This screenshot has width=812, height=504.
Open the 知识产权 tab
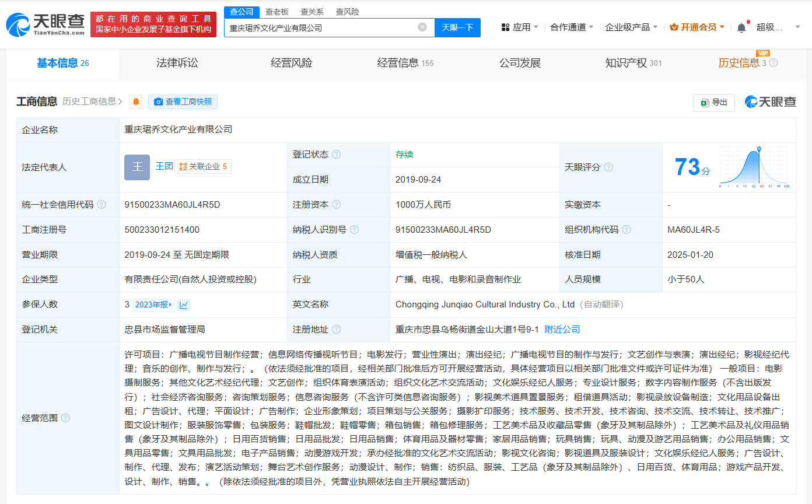(x=633, y=63)
